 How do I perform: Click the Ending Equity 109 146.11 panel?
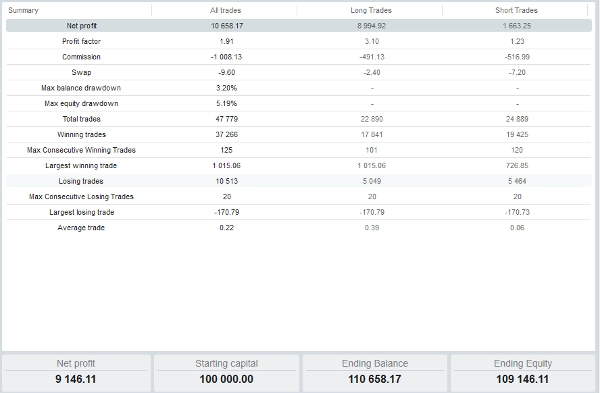pos(523,373)
